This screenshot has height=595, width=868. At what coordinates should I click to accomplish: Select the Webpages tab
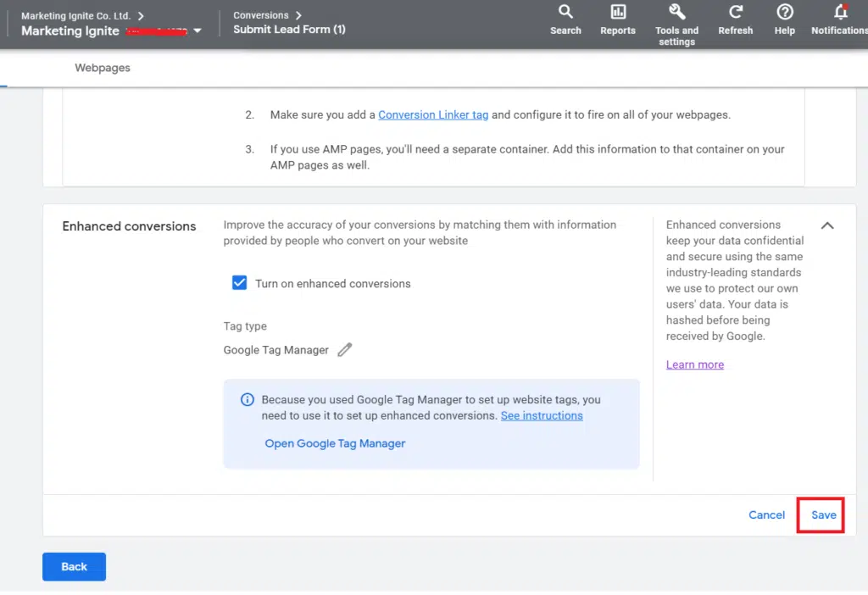(x=103, y=68)
